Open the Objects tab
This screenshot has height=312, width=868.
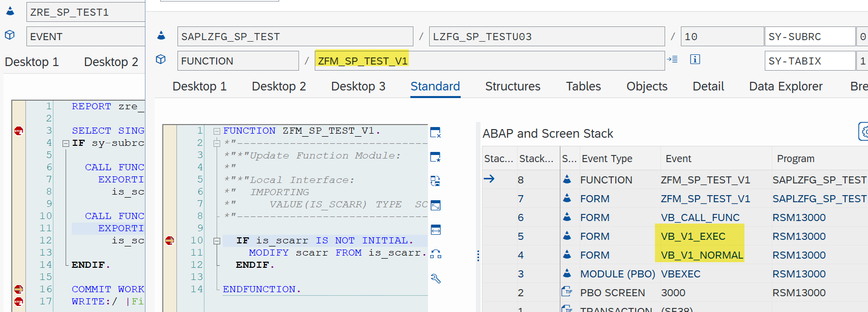coord(647,86)
